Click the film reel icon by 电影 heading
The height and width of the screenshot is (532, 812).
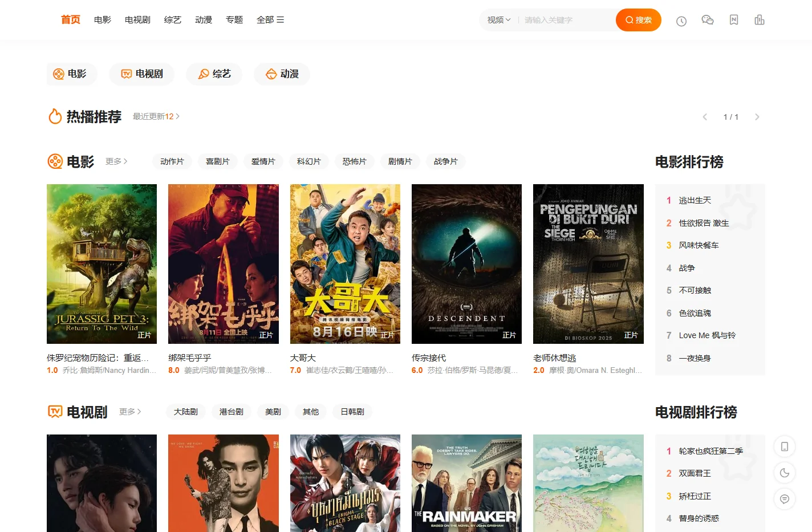tap(55, 161)
